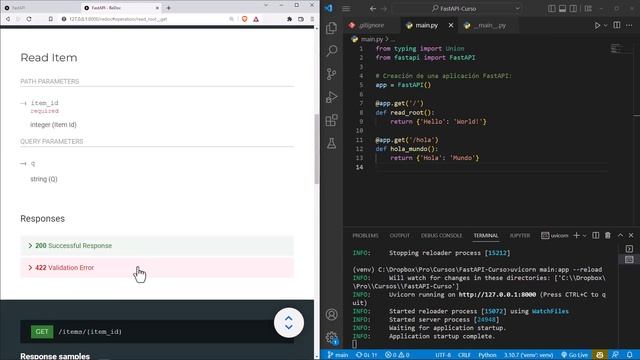Split the uvicorn terminal
The height and width of the screenshot is (360, 640).
pos(596,236)
